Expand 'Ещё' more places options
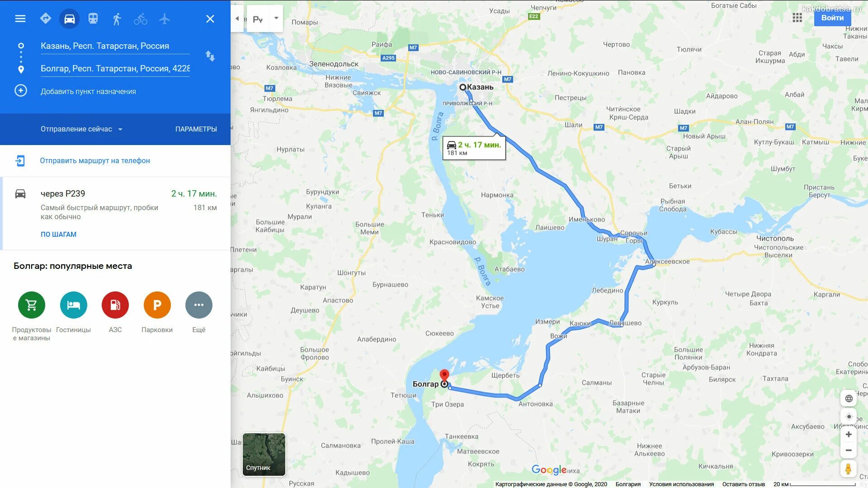Viewport: 868px width, 488px height. coord(199,312)
